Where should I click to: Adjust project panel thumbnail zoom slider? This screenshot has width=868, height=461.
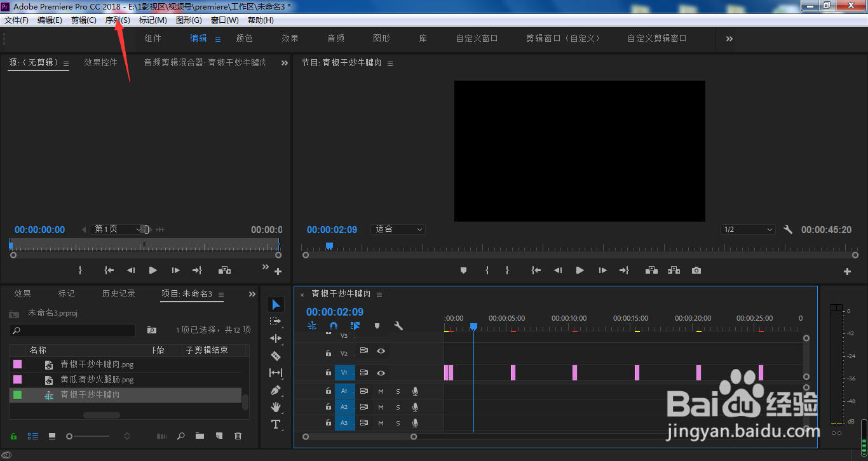88,436
